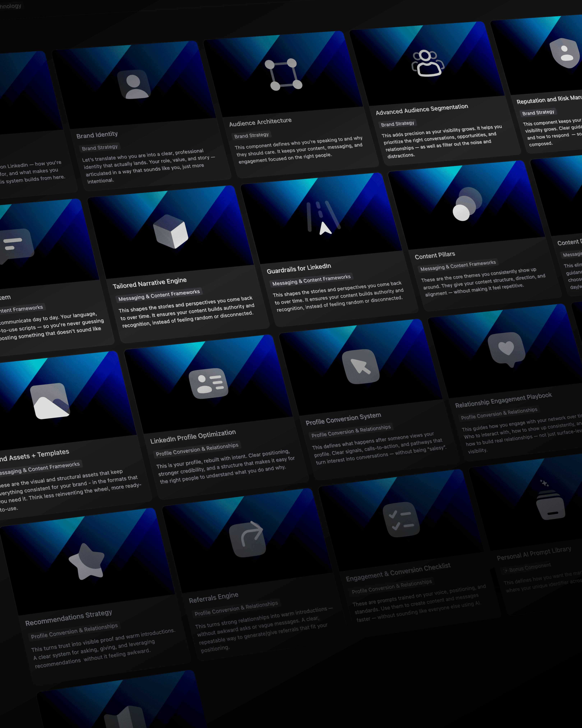This screenshot has width=582, height=728.
Task: Select Brand Strategy tag under Audience Architecture
Action: click(x=251, y=135)
